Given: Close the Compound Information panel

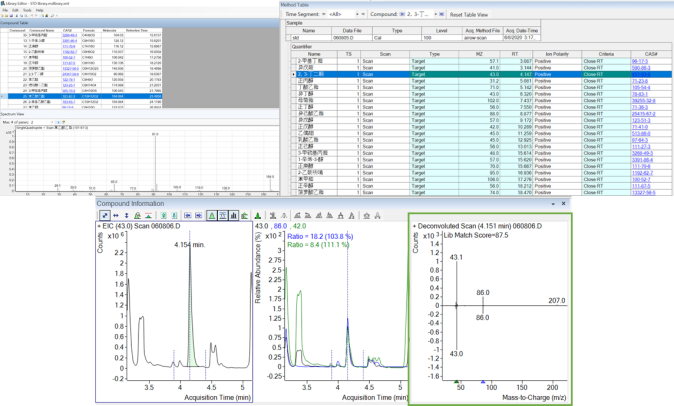Looking at the screenshot, I should (564, 204).
